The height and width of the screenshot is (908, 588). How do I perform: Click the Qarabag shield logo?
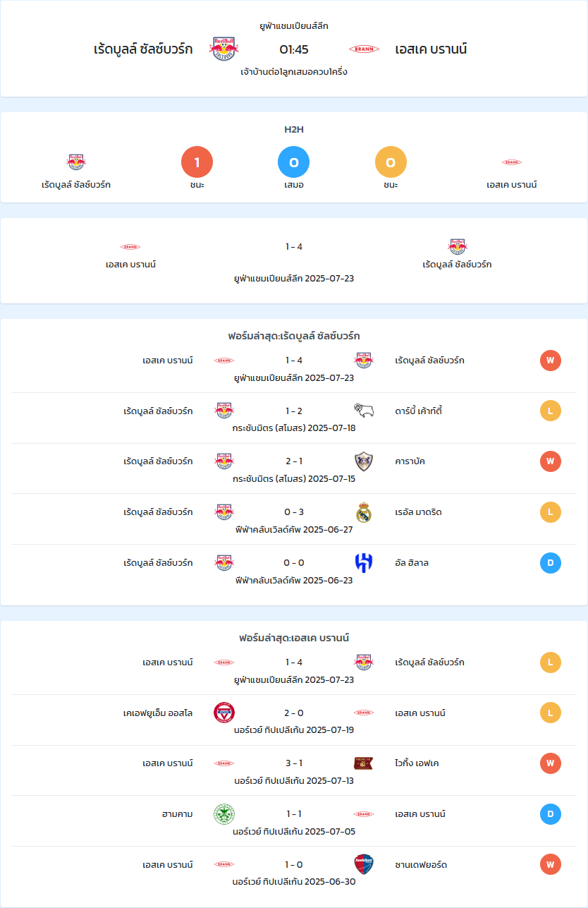click(x=364, y=461)
